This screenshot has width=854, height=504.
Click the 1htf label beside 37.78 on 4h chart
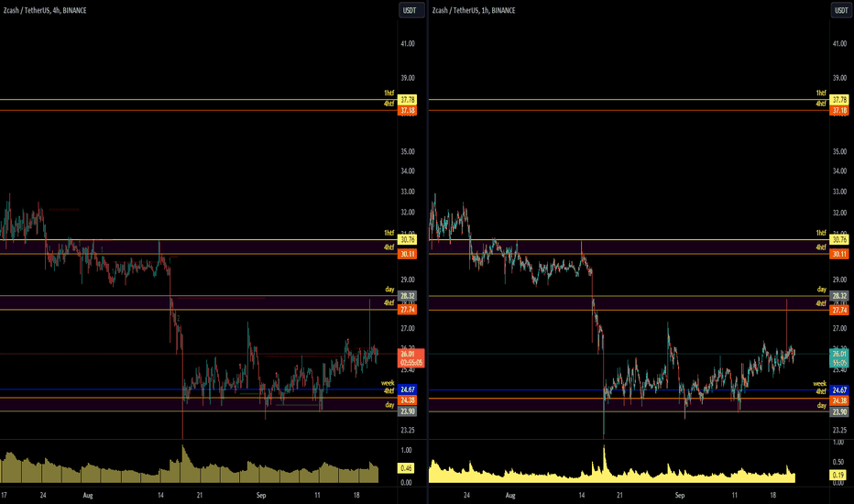point(389,93)
